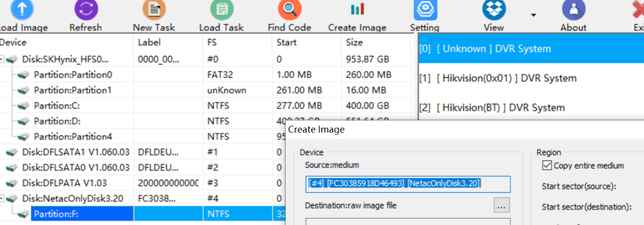Open the dropdown arrow beside View
The image size is (644, 225).
533,15
